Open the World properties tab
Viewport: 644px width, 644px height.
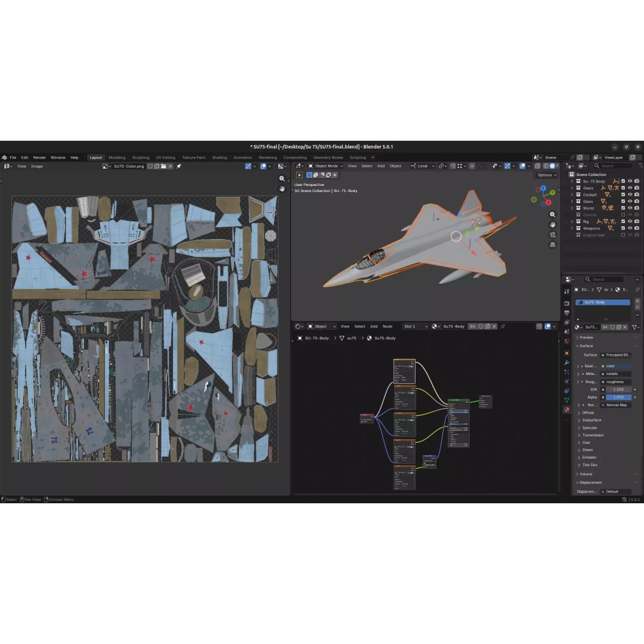pyautogui.click(x=567, y=341)
